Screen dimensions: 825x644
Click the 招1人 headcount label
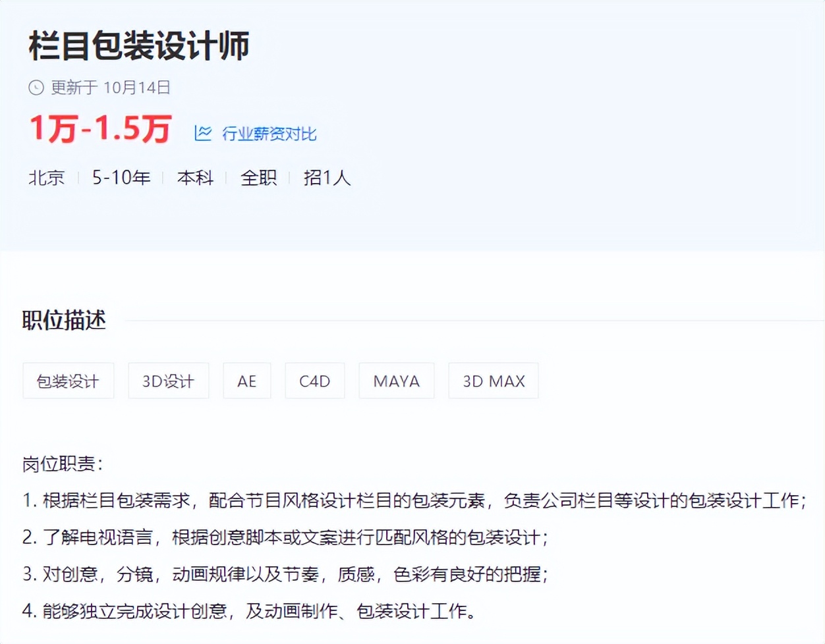tap(327, 178)
